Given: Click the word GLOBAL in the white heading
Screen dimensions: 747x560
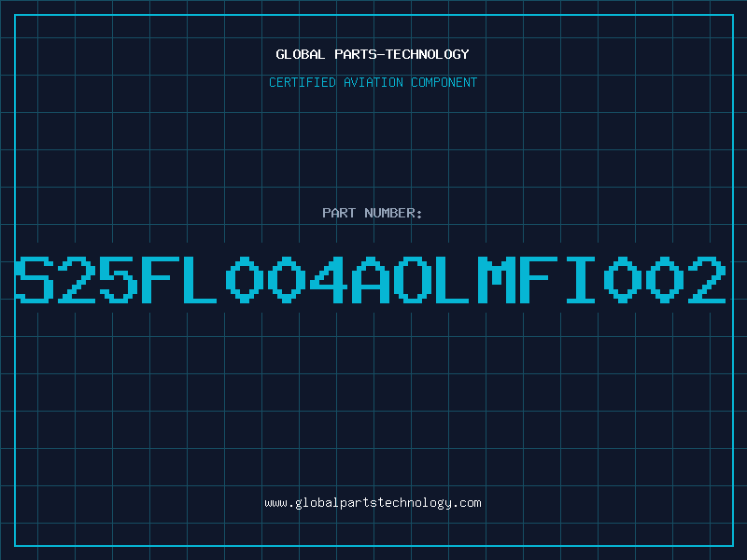Looking at the screenshot, I should click(x=301, y=54).
